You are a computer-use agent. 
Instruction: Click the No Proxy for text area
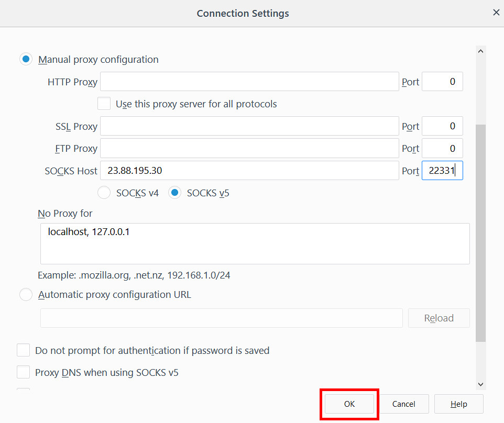255,244
